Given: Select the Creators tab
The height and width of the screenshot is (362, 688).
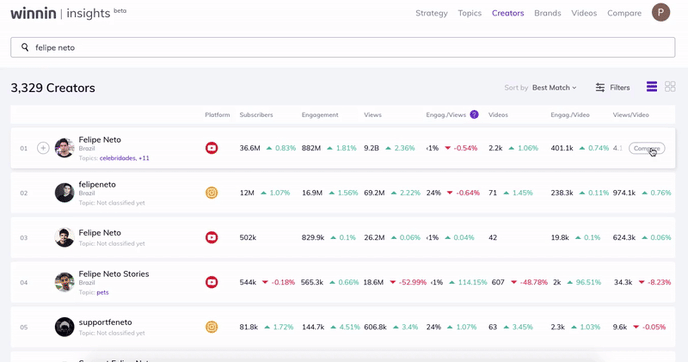Looking at the screenshot, I should pyautogui.click(x=508, y=13).
